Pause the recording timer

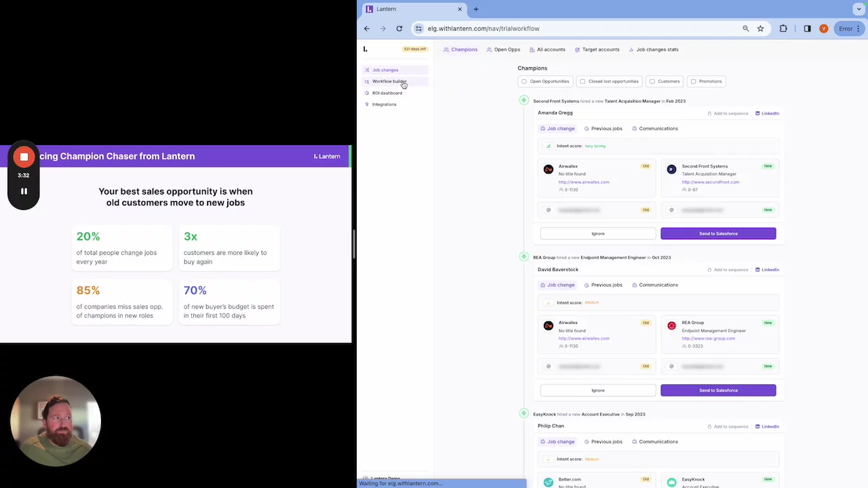[x=24, y=191]
